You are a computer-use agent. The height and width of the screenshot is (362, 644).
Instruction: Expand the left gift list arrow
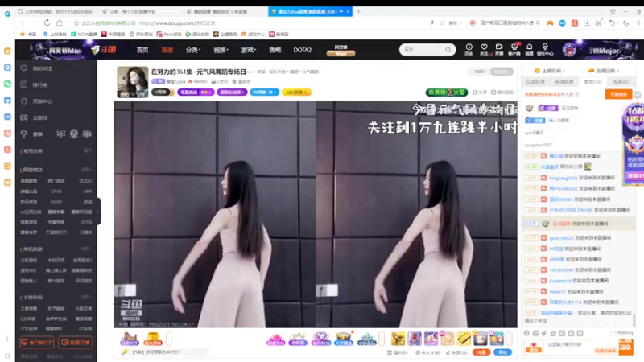[x=168, y=339]
